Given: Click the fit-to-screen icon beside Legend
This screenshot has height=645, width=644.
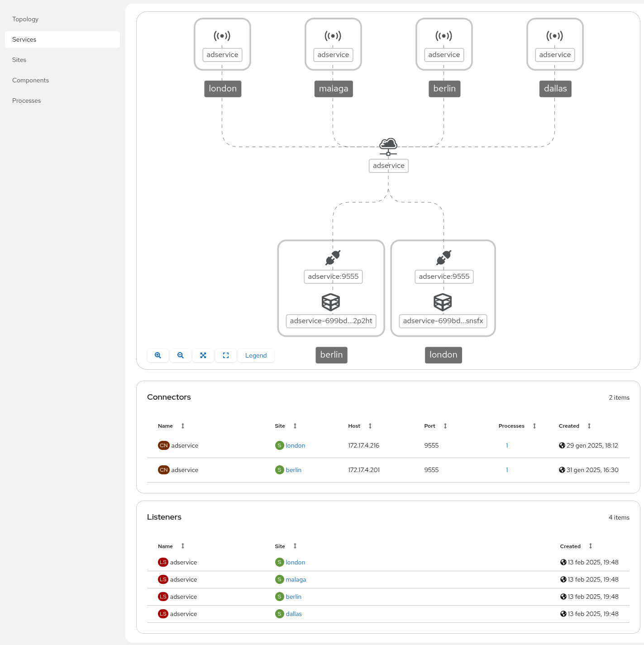Looking at the screenshot, I should tap(226, 355).
